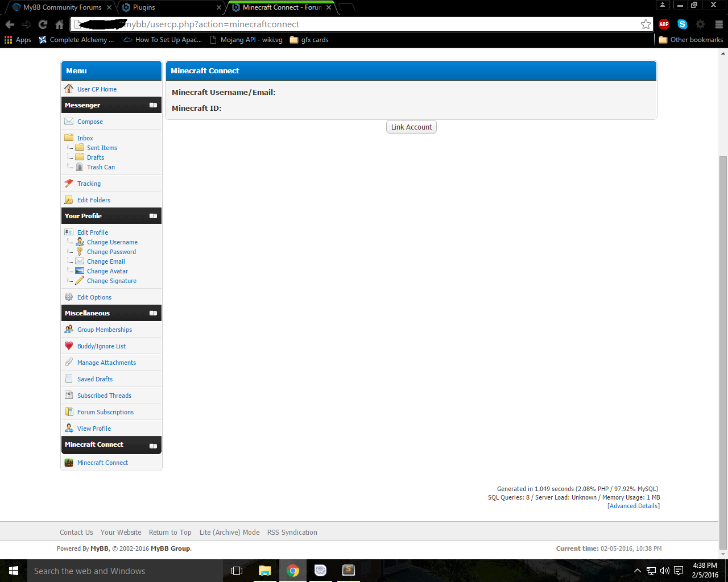Collapse the Miscellaneous menu section
The height and width of the screenshot is (582, 728).
tap(153, 313)
